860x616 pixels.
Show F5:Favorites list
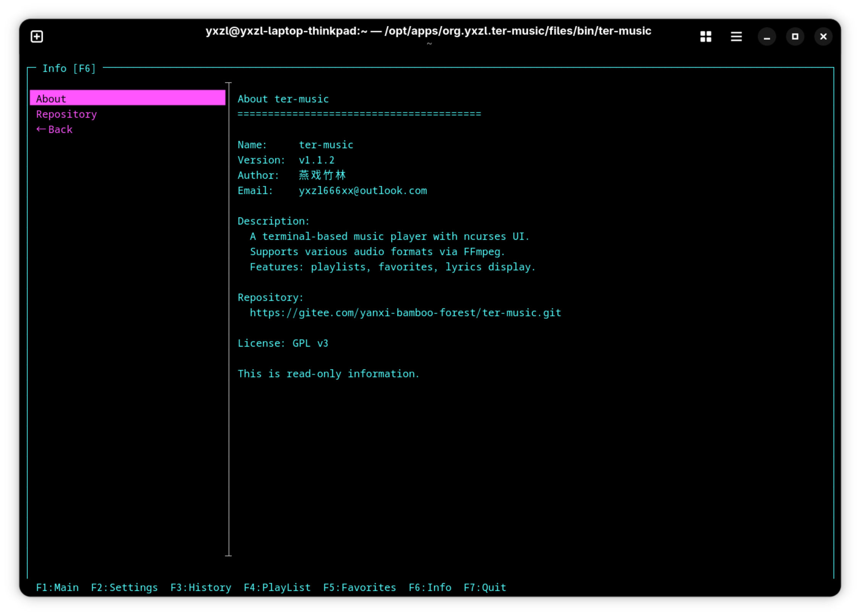359,587
